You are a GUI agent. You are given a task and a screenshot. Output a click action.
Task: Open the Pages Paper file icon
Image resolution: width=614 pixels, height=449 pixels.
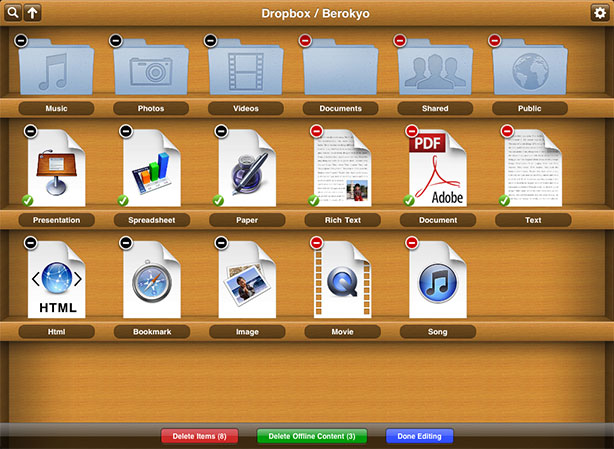[247, 168]
